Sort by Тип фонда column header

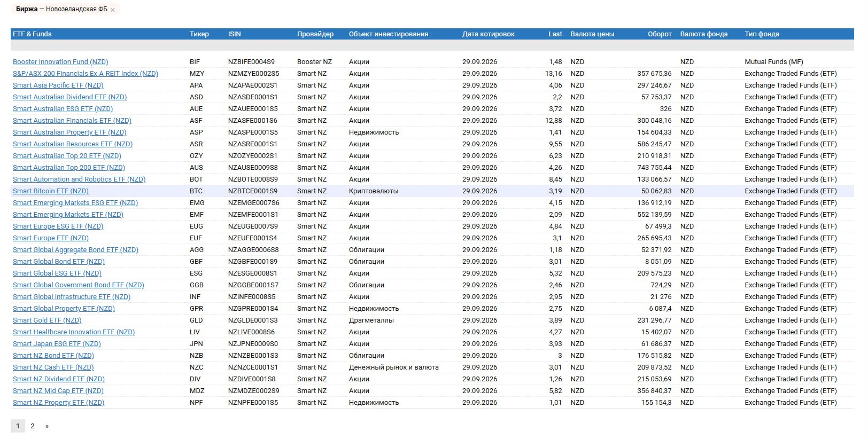point(762,34)
